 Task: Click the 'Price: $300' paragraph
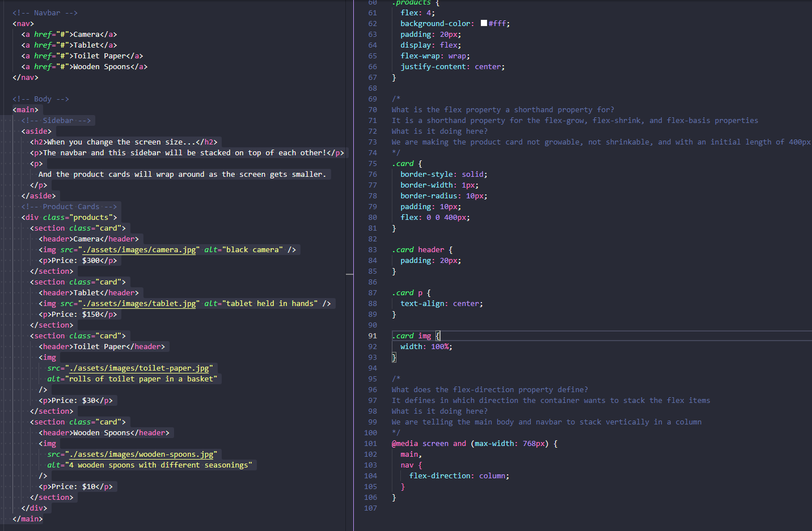[78, 260]
